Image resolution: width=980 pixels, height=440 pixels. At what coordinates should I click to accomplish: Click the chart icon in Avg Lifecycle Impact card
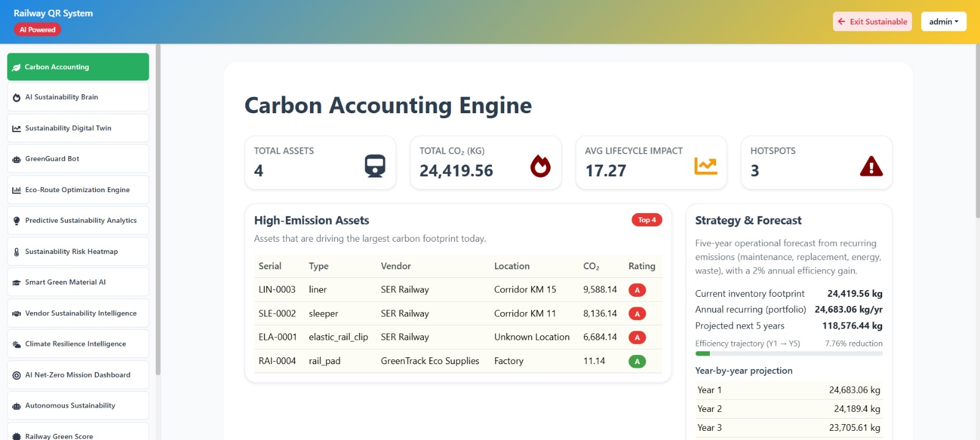[706, 166]
